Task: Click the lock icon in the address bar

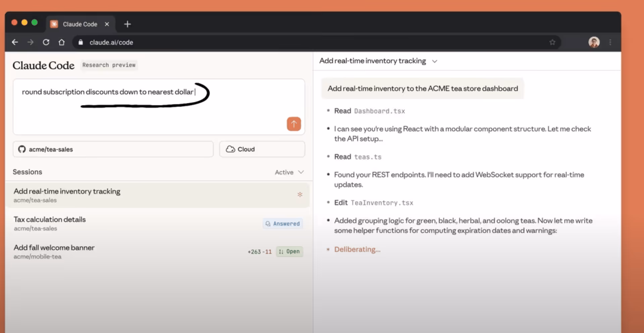Action: [80, 42]
